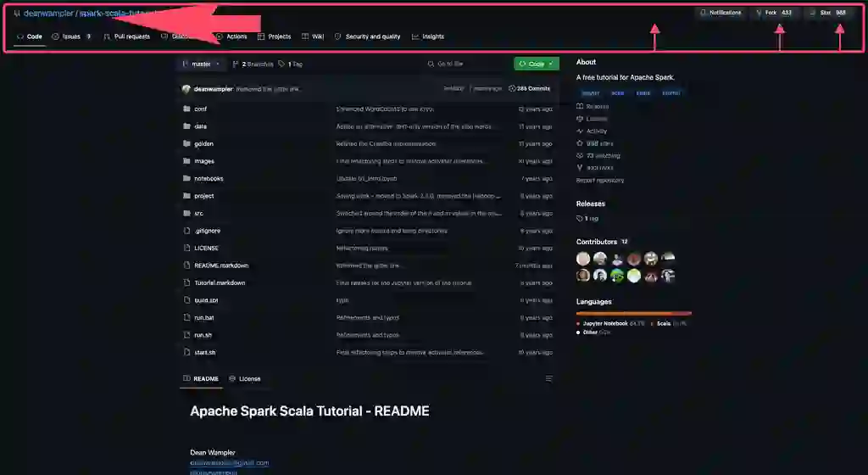Open the deanwampler owner link
Screen dimensions: 868x475
tap(48, 14)
